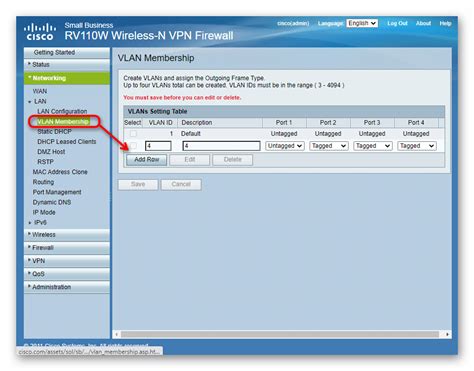
Task: Click the Default description cell
Action: pyautogui.click(x=191, y=134)
